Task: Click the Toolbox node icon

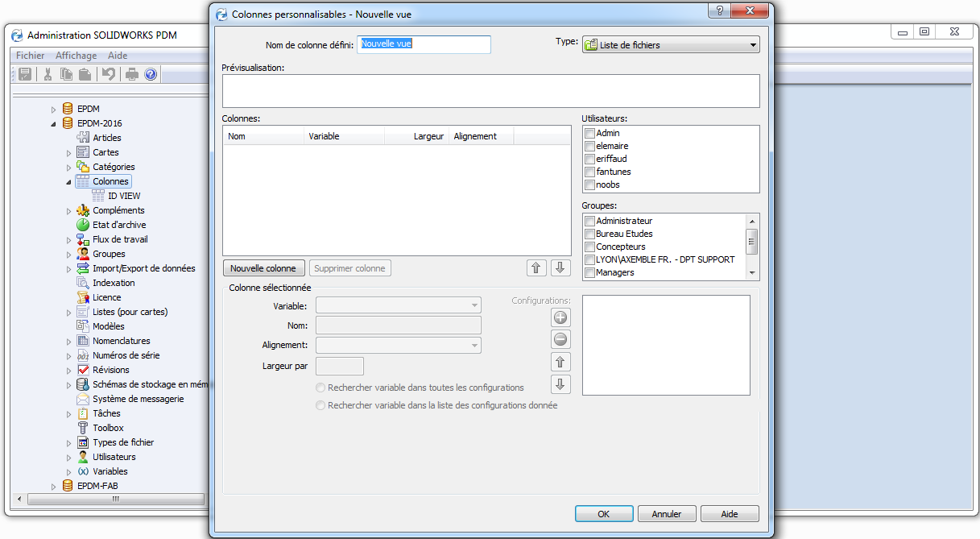Action: click(x=83, y=428)
